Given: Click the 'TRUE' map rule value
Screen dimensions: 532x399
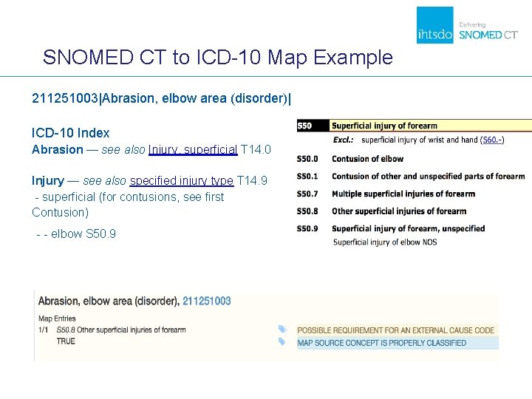Looking at the screenshot, I should tap(66, 341).
